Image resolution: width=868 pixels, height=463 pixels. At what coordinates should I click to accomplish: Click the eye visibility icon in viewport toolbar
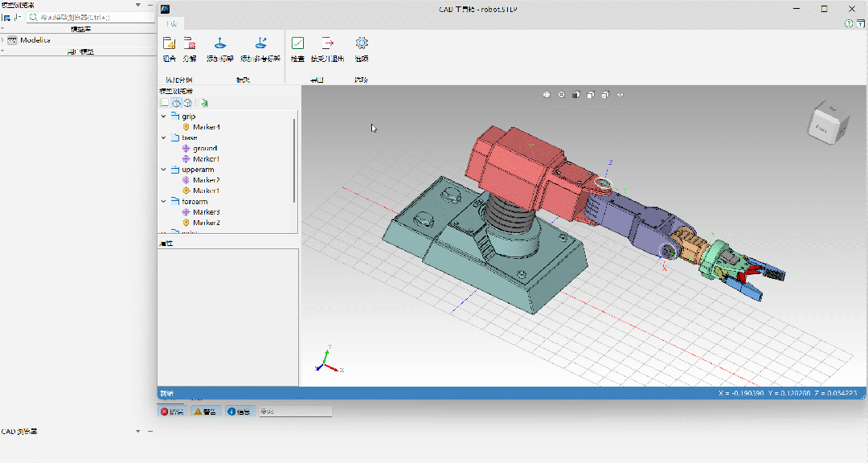click(x=620, y=95)
